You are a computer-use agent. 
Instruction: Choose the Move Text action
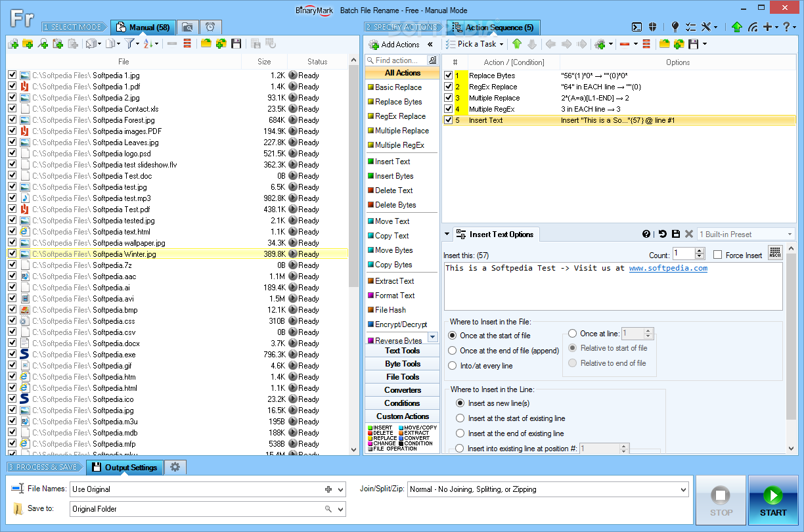(x=392, y=221)
